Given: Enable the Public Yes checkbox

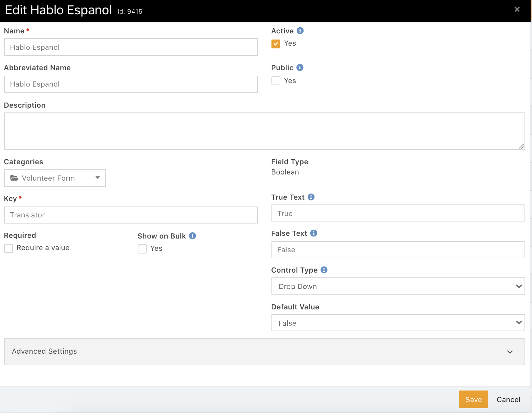Looking at the screenshot, I should point(276,81).
